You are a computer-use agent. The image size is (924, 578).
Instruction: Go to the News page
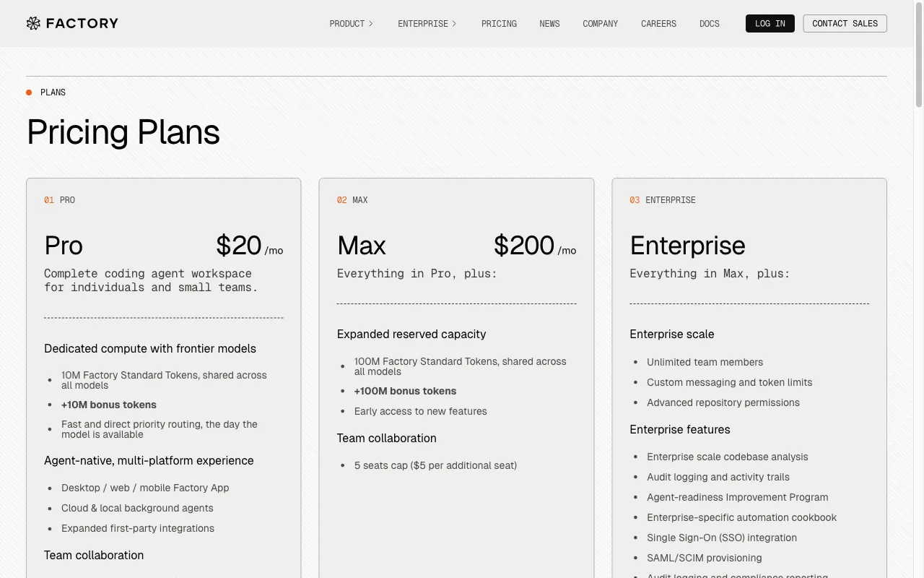coord(549,24)
